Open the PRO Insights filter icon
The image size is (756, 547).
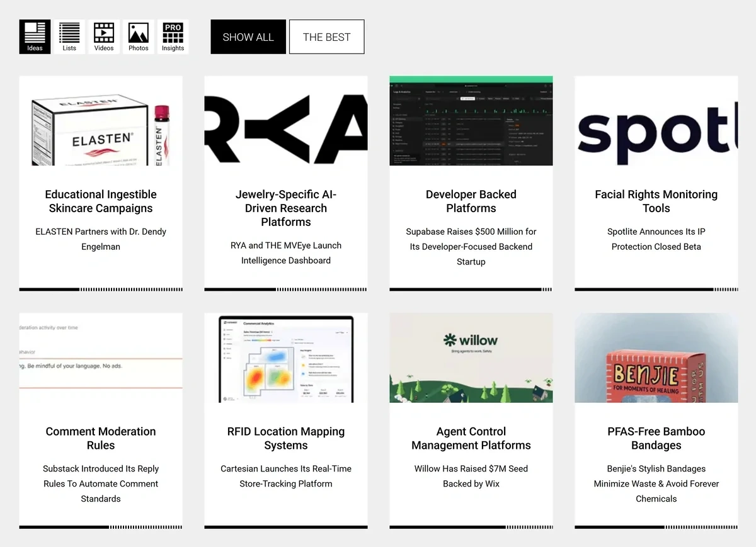coord(173,37)
